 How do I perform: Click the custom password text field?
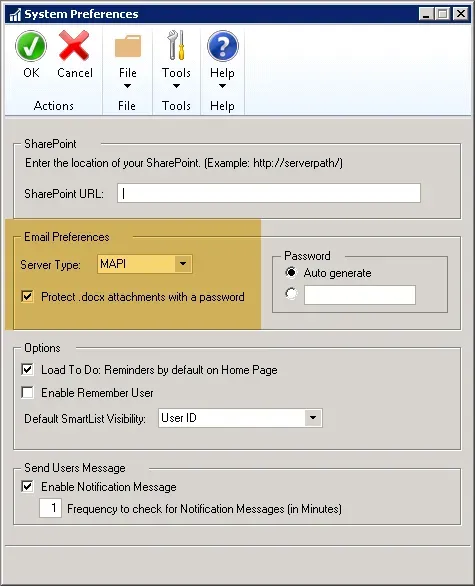coord(360,295)
